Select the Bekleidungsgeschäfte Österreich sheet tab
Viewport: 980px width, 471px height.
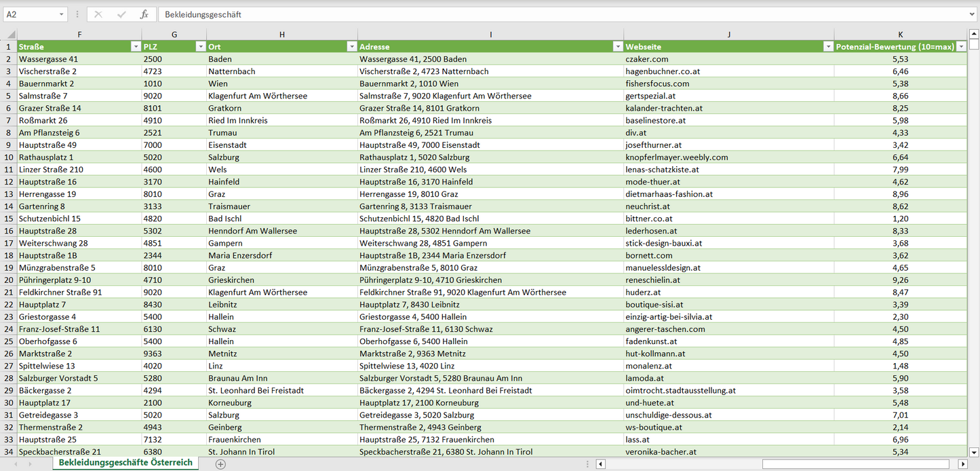click(x=125, y=463)
